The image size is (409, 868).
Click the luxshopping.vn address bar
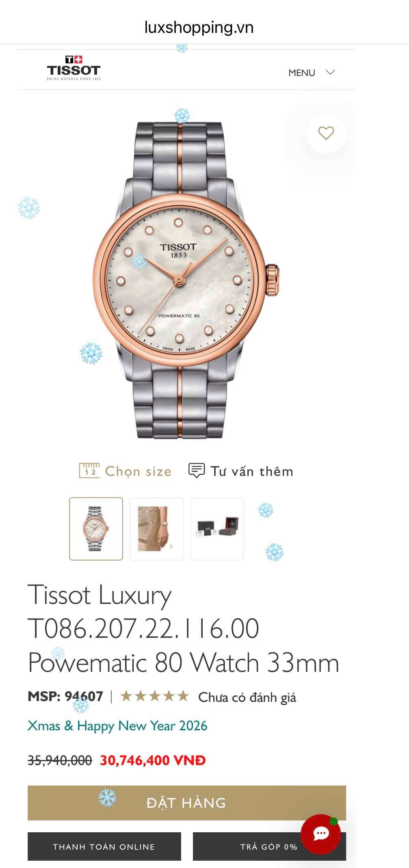coord(199,27)
